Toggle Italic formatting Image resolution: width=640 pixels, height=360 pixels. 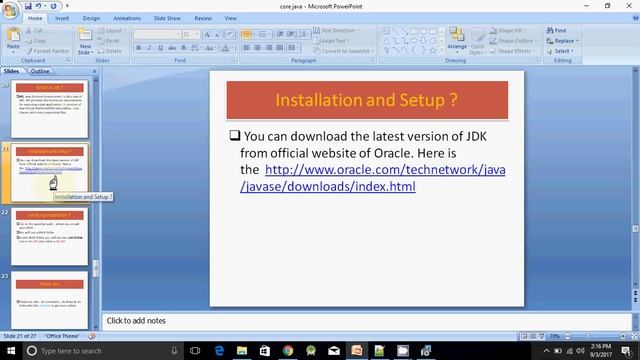pos(149,48)
